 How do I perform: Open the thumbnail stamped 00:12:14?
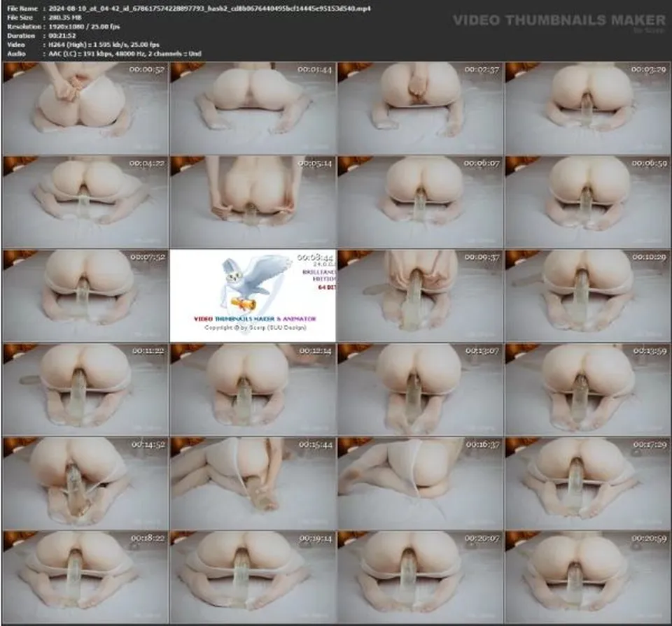coord(253,390)
